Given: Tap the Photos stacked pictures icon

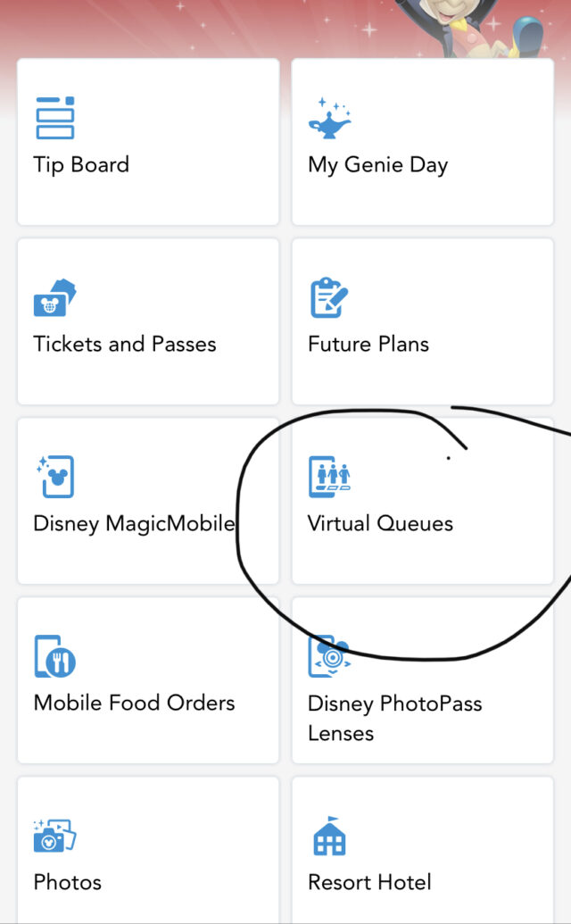Looking at the screenshot, I should tap(54, 836).
